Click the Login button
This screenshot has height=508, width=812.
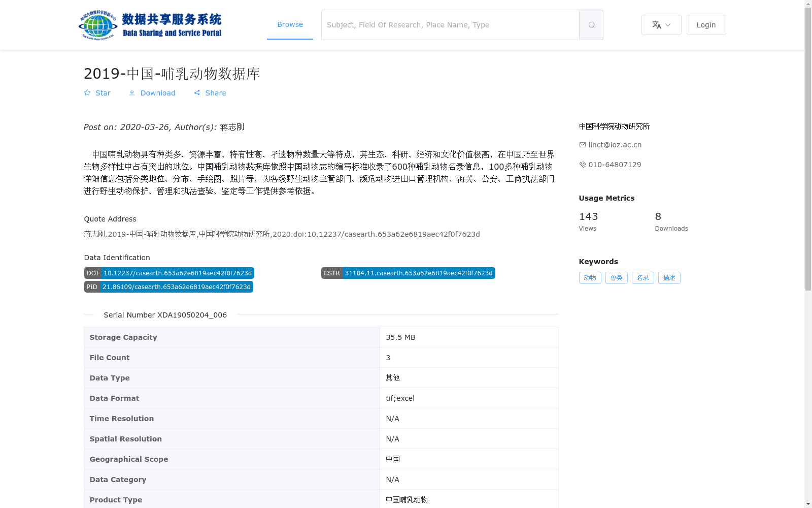(x=706, y=25)
